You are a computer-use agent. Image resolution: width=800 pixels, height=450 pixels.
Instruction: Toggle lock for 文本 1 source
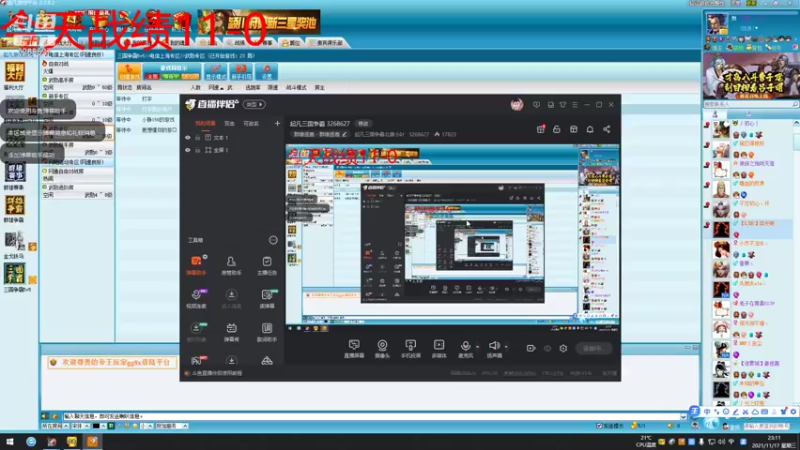pyautogui.click(x=197, y=138)
